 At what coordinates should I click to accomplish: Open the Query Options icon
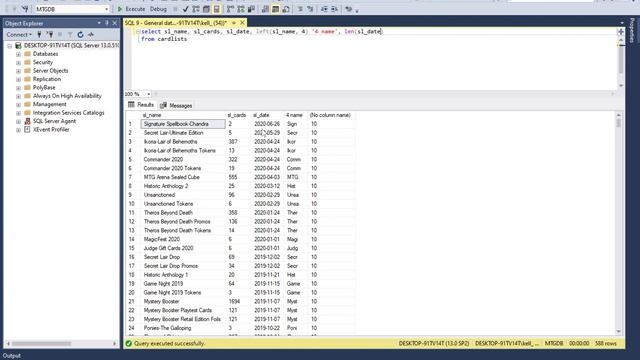click(x=207, y=9)
